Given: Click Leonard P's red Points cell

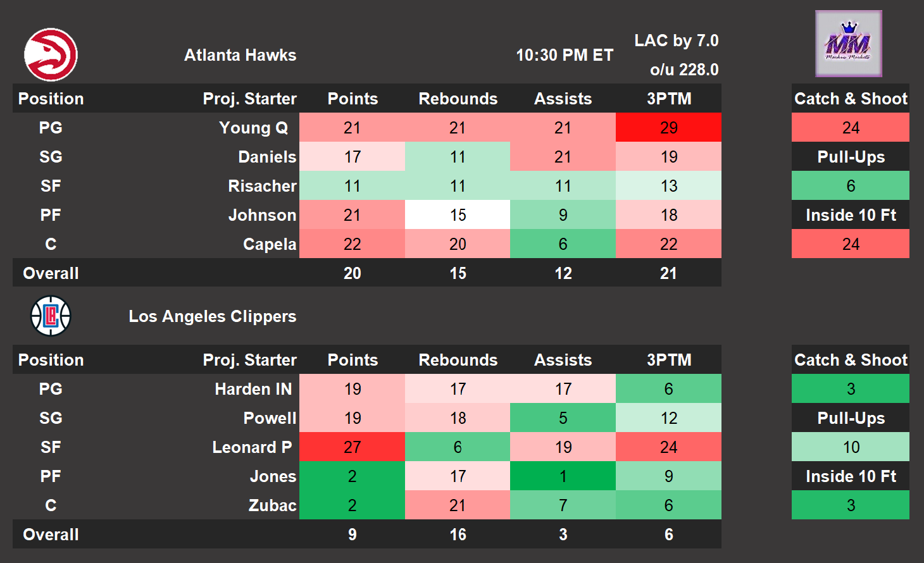Looking at the screenshot, I should 352,447.
